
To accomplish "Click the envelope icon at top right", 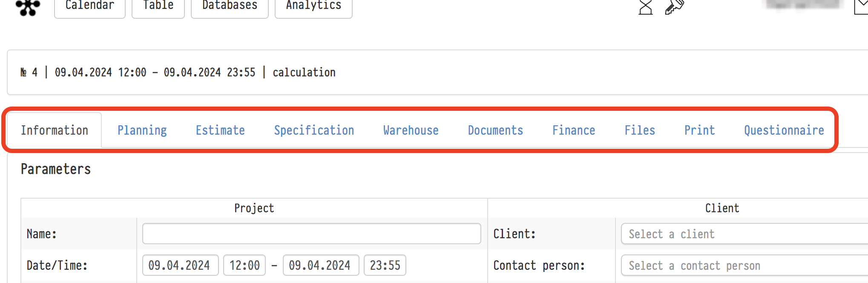I will click(861, 7).
